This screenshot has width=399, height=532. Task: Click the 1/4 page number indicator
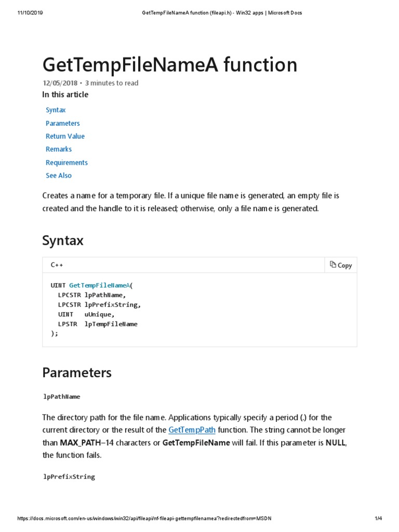pos(378,518)
